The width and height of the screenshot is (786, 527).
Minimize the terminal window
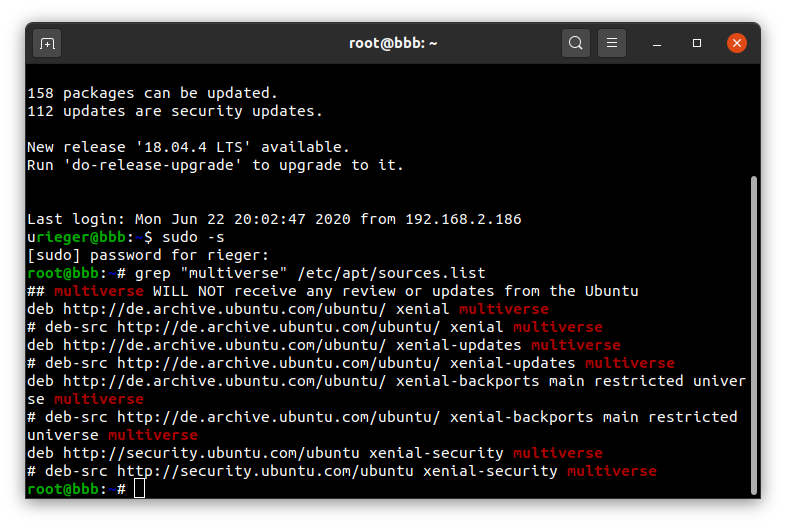coord(657,44)
